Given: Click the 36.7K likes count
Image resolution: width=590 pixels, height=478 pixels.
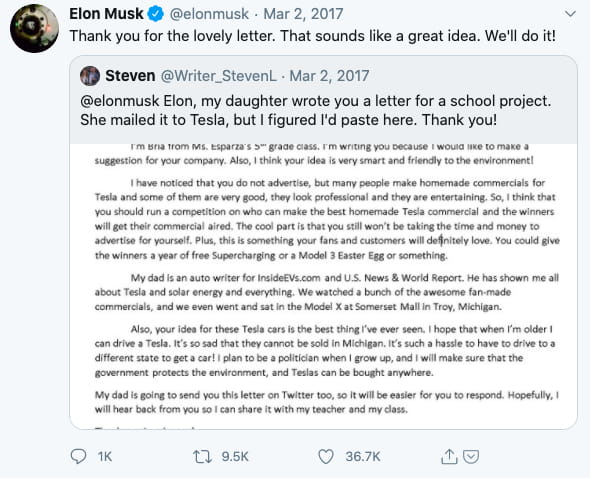Looking at the screenshot, I should point(363,457).
